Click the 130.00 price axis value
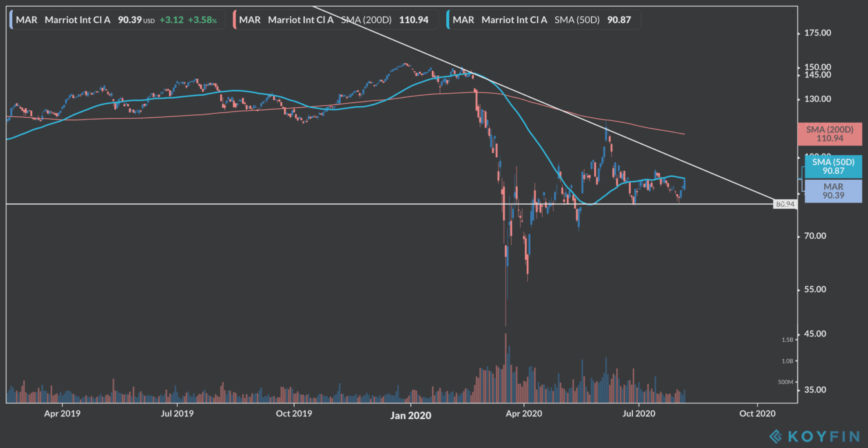 [818, 99]
